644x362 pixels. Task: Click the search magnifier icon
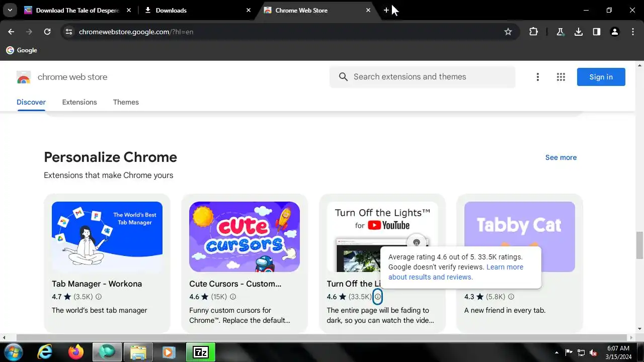point(343,77)
